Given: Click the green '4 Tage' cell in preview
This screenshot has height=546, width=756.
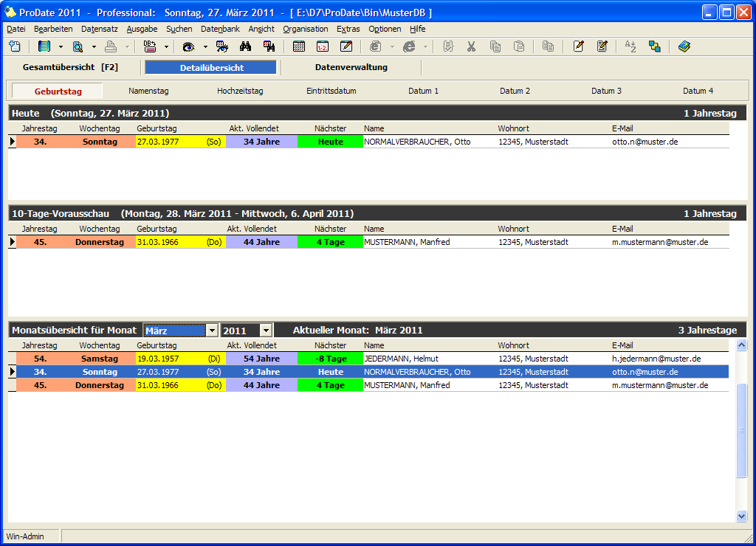Looking at the screenshot, I should coord(330,242).
